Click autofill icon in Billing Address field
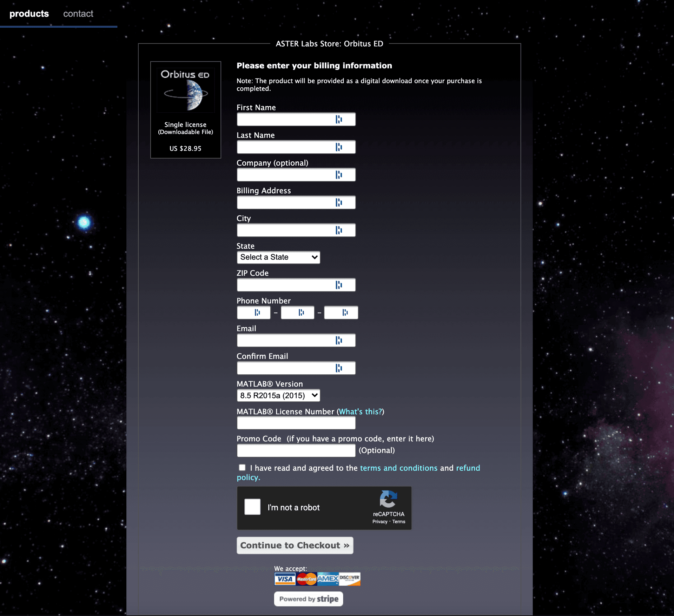The width and height of the screenshot is (674, 616). tap(338, 203)
